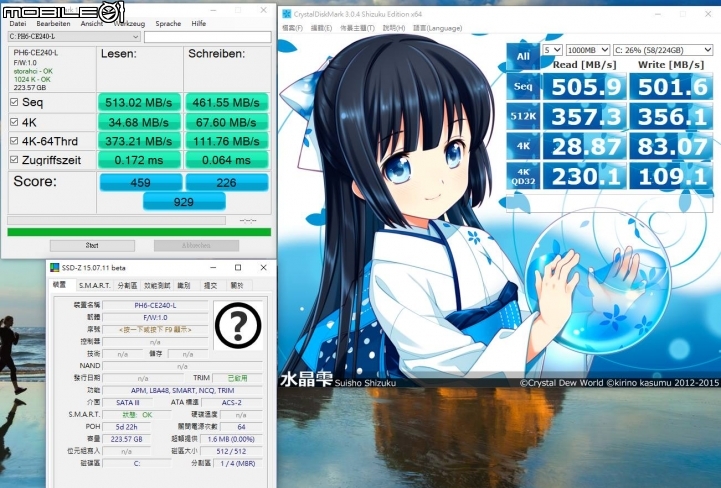Open the C: 26% (58/224GB) drive dropdown
Viewport: 721px width, 488px height.
[663, 50]
